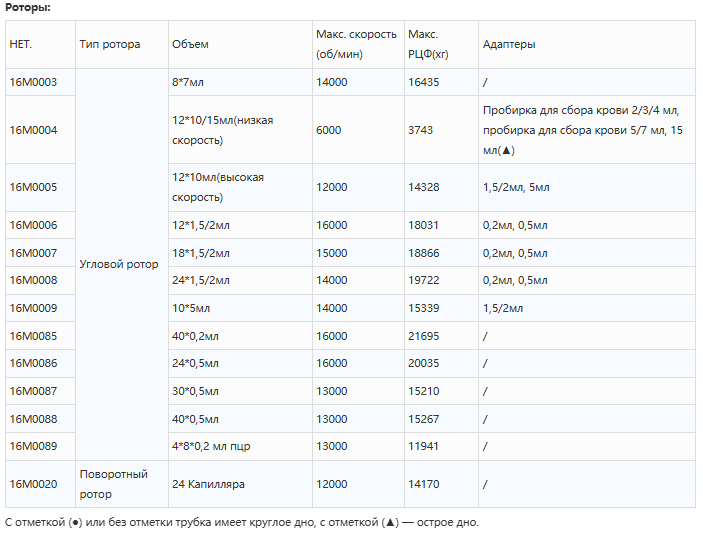This screenshot has height=534, width=703.
Task: Click the 18031 max RCF value
Action: coord(424,226)
